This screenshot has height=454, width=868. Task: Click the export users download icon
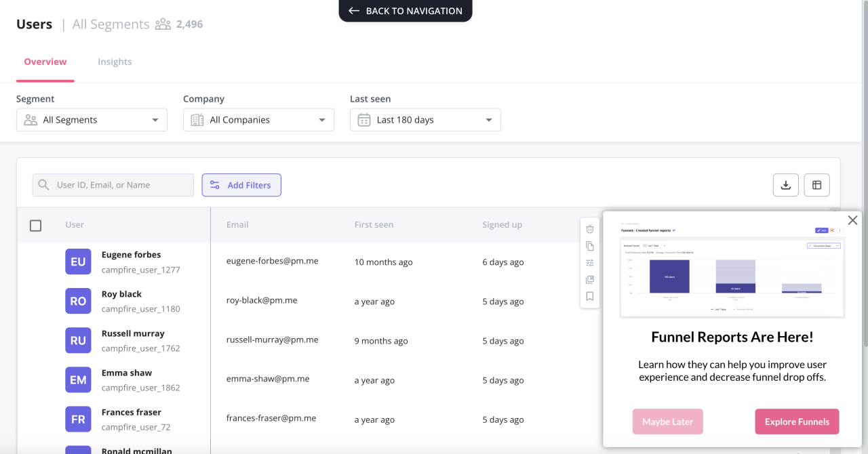pyautogui.click(x=785, y=184)
